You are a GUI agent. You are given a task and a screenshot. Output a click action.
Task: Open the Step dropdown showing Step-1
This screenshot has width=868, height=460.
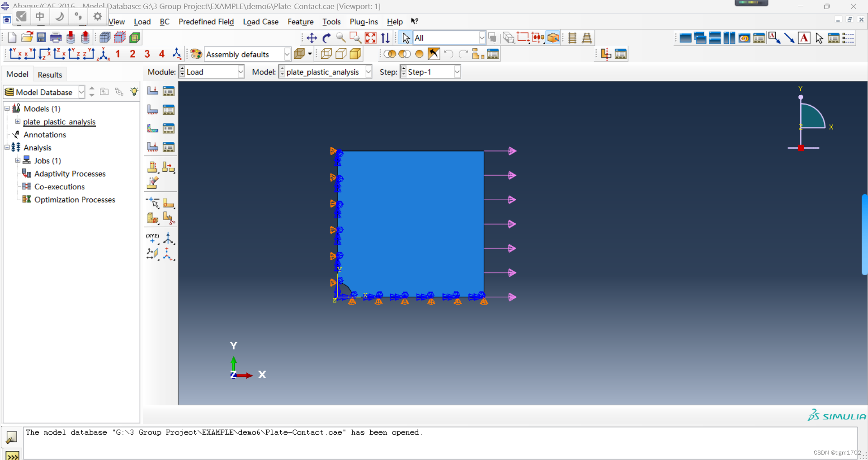point(430,72)
